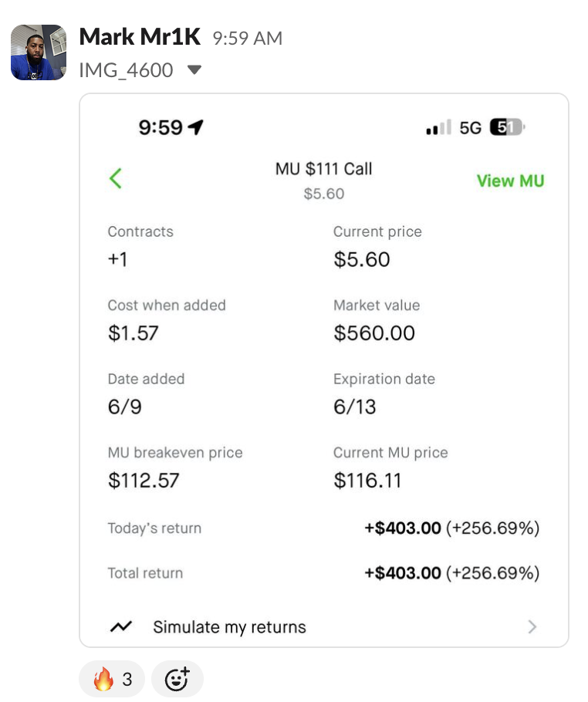588x702 pixels.
Task: Click the trend line icon beside Simulate
Action: (x=120, y=627)
